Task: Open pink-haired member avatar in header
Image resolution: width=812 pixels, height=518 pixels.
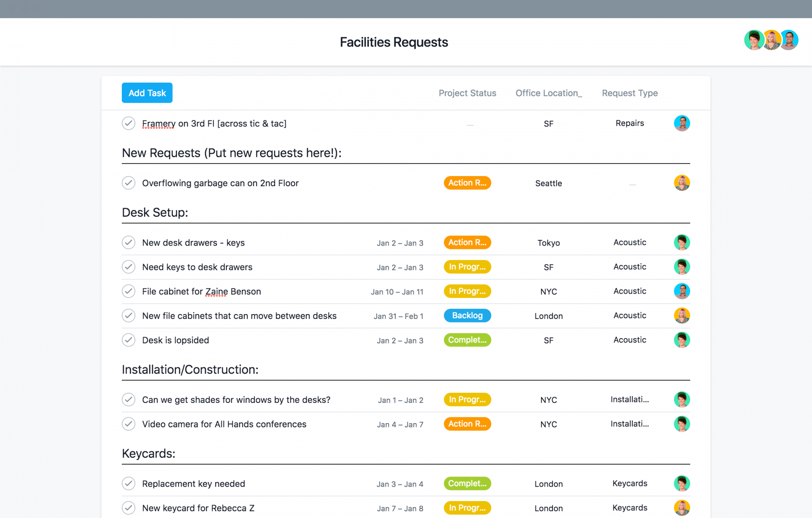Action: [x=771, y=40]
